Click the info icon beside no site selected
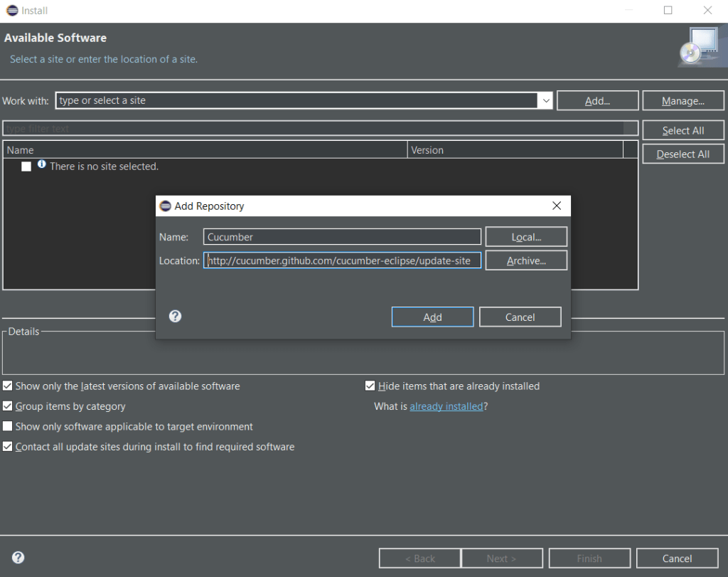The width and height of the screenshot is (728, 577). [41, 165]
